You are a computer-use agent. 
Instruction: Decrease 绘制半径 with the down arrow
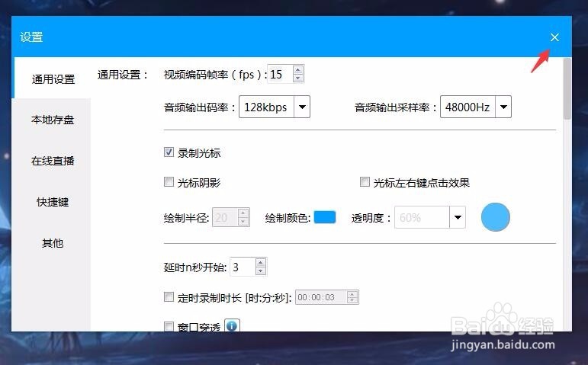(243, 222)
